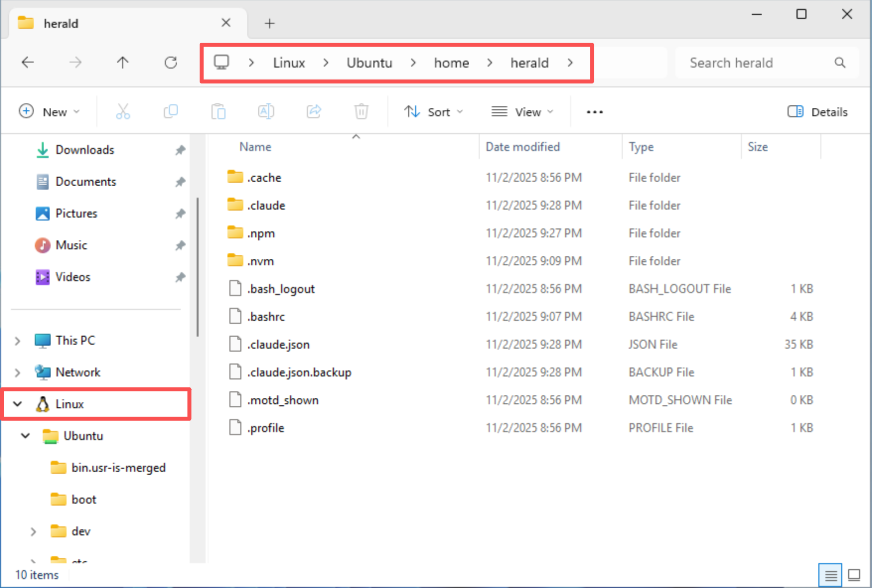The image size is (872, 588).
Task: Click the Share icon
Action: [314, 111]
